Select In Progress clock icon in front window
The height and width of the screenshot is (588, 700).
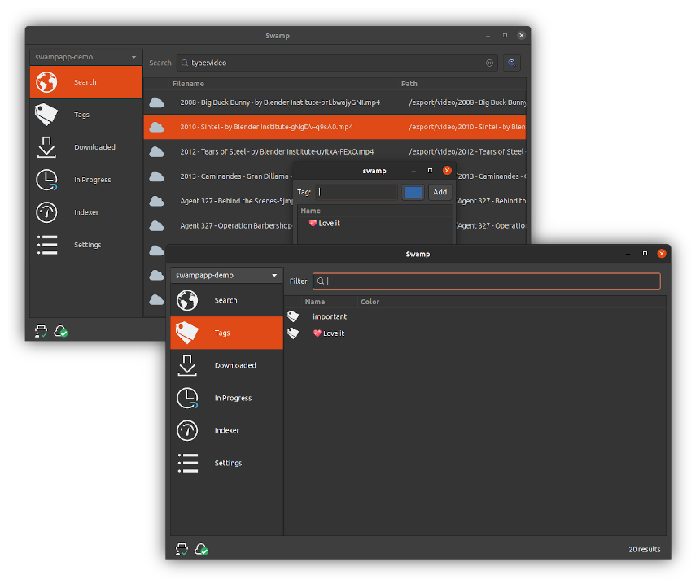pyautogui.click(x=187, y=398)
